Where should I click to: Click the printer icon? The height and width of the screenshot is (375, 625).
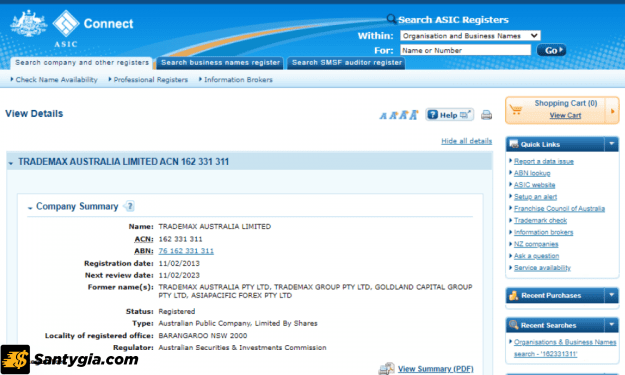click(486, 115)
